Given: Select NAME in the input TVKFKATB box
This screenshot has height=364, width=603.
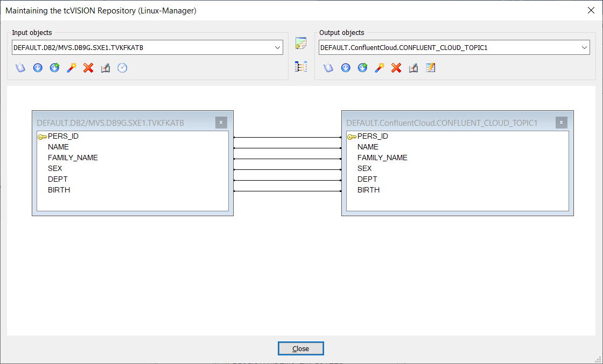Looking at the screenshot, I should [x=59, y=147].
